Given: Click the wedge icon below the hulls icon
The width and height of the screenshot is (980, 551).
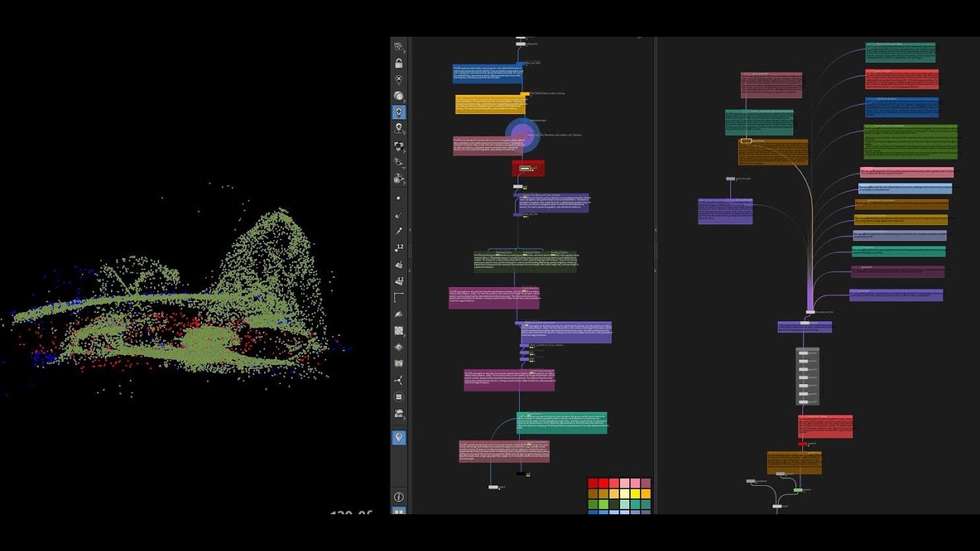Looking at the screenshot, I should tap(399, 314).
